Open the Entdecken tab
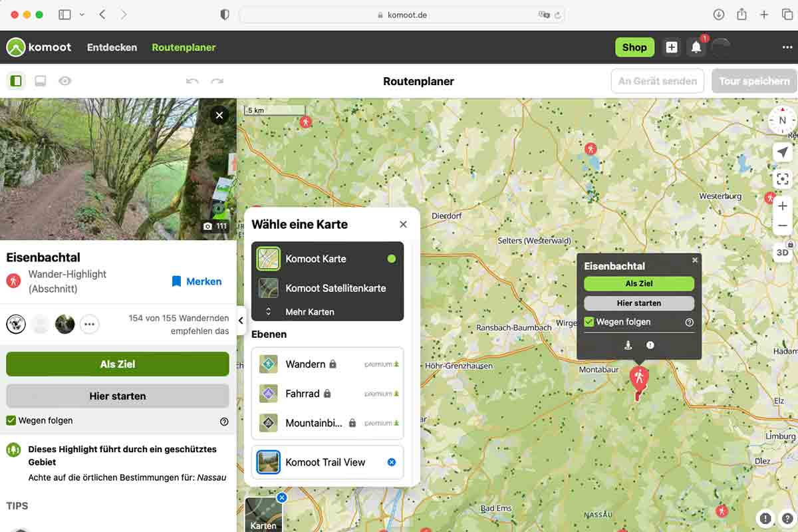The width and height of the screenshot is (798, 532). pyautogui.click(x=112, y=47)
